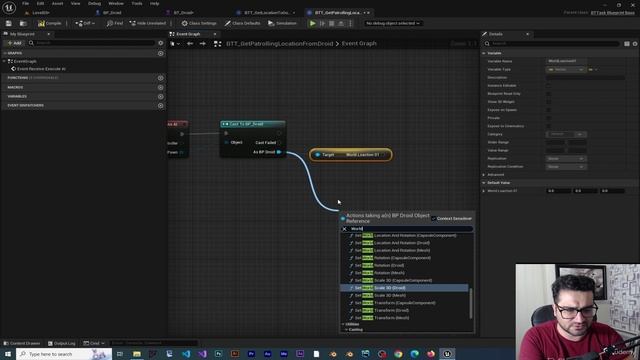The width and height of the screenshot is (640, 360).
Task: Click the Browse to asset icon beside Save
Action: point(23,23)
